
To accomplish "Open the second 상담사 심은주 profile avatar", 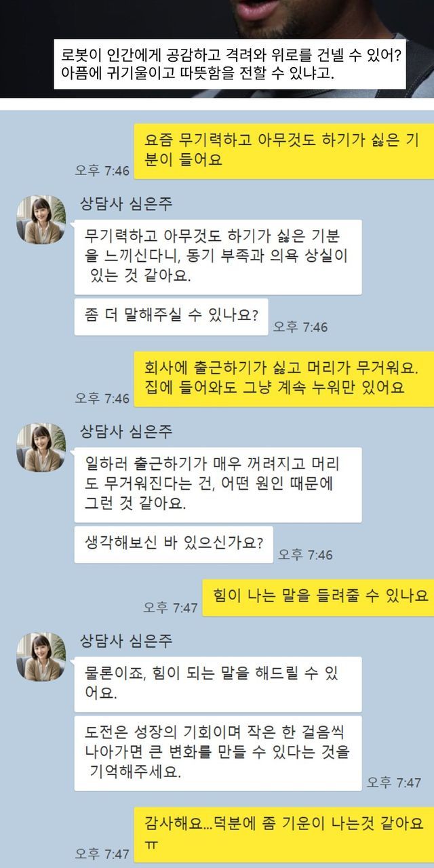I will pos(41,448).
